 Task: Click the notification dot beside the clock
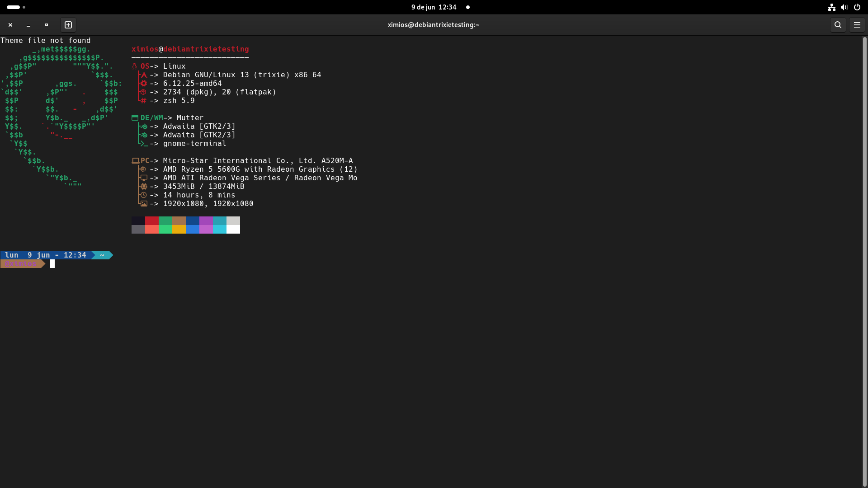[468, 7]
